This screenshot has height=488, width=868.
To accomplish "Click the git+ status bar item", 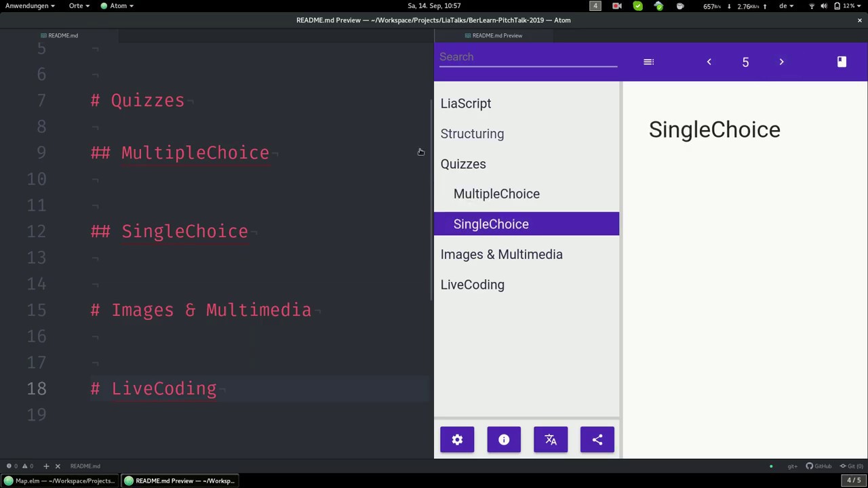I will coord(792,466).
